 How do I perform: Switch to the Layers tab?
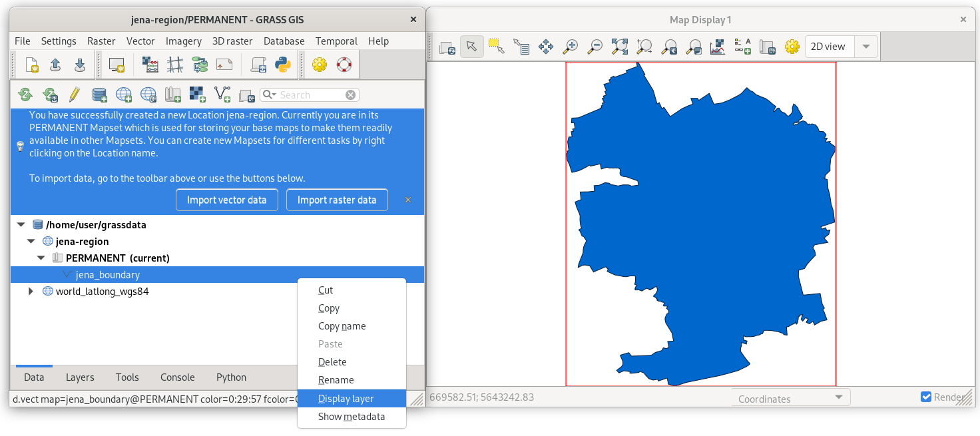point(80,377)
